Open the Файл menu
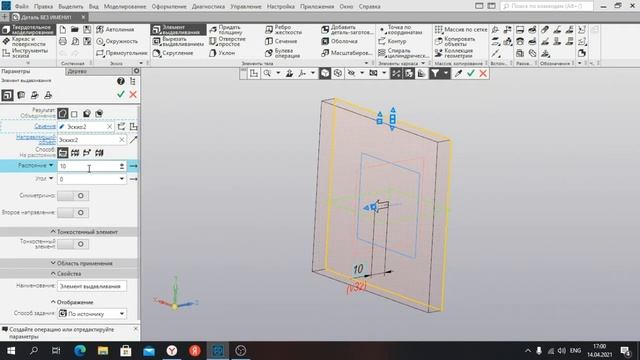Image resolution: width=640 pixels, height=360 pixels. [22, 7]
